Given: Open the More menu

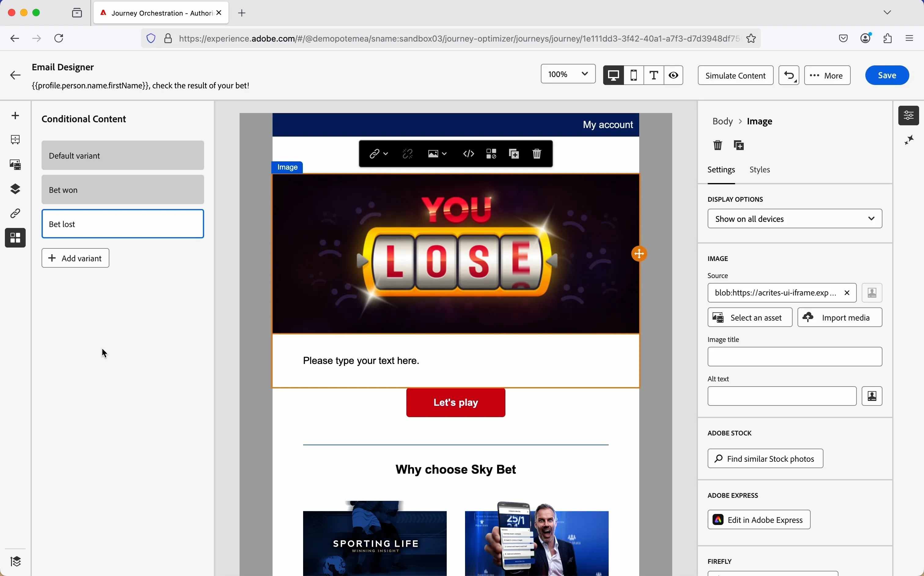Looking at the screenshot, I should pos(827,75).
